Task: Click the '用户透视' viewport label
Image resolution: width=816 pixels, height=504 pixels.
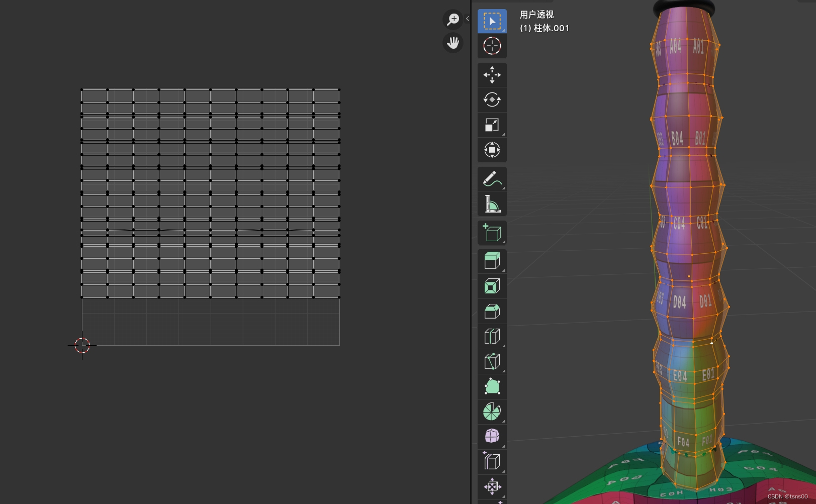Action: (x=536, y=15)
